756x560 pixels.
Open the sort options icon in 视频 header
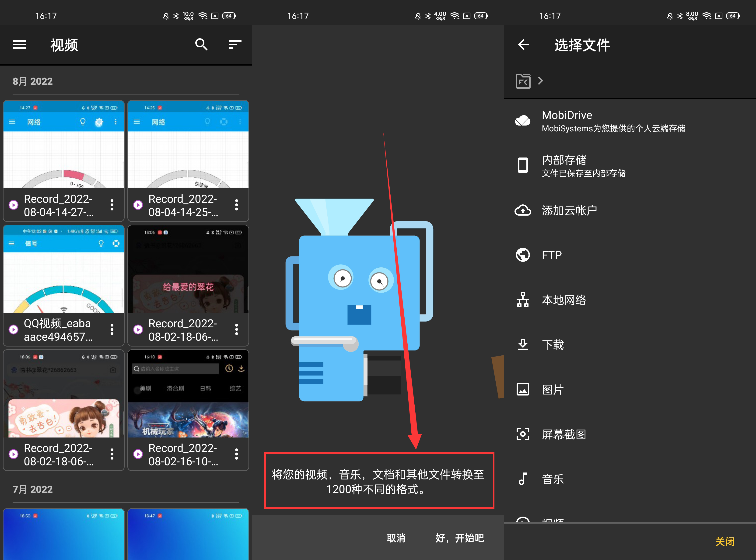click(x=234, y=44)
